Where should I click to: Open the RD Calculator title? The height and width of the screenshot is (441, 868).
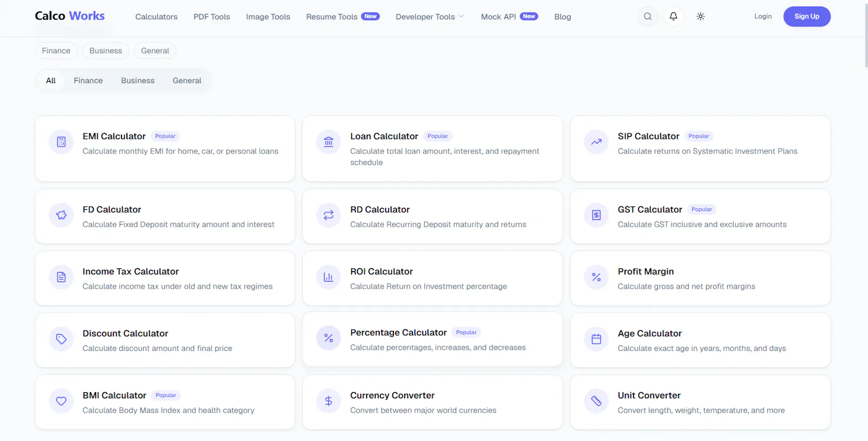[380, 209]
